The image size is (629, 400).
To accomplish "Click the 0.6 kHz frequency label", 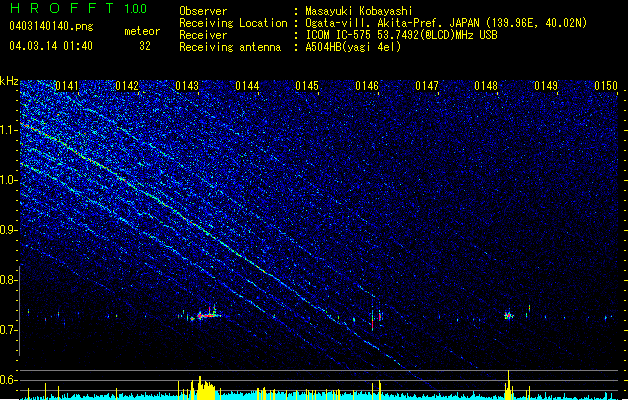I will point(8,380).
